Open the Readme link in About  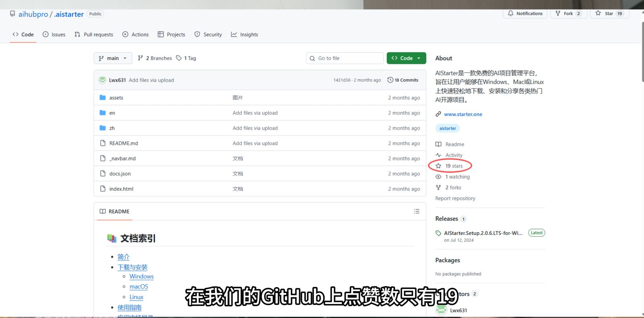point(454,145)
